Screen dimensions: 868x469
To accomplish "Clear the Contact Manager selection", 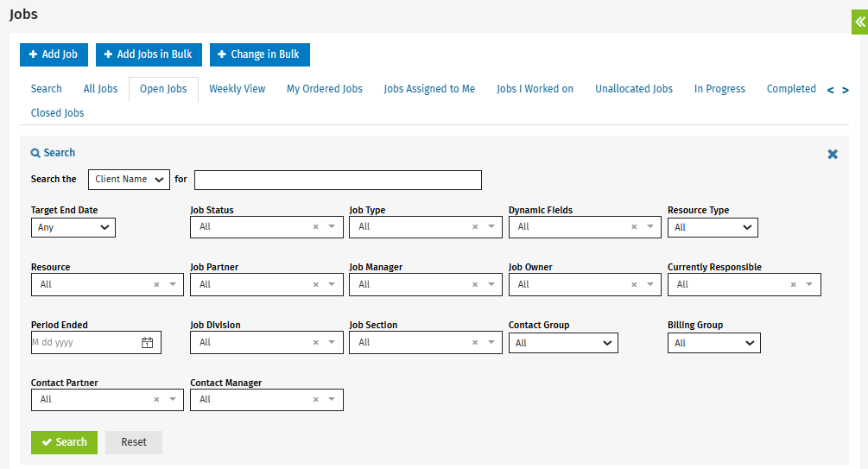I will (x=315, y=400).
